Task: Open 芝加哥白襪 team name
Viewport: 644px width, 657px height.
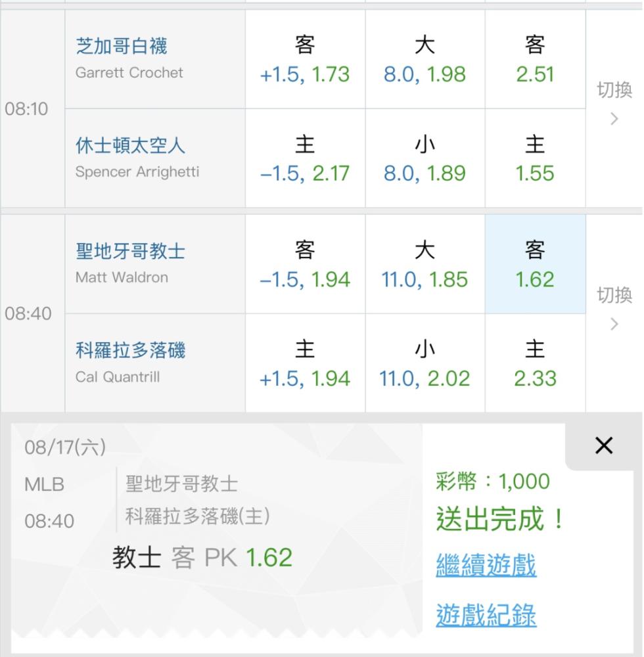Action: coord(122,46)
